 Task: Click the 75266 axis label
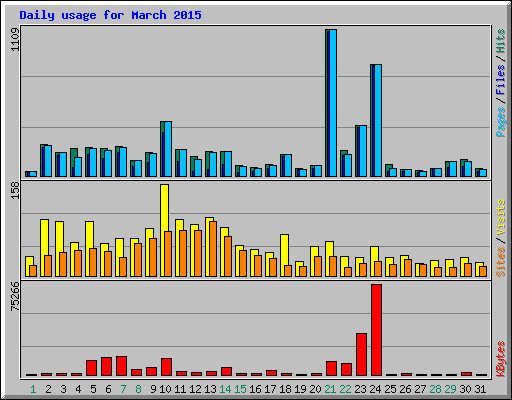tap(15, 296)
